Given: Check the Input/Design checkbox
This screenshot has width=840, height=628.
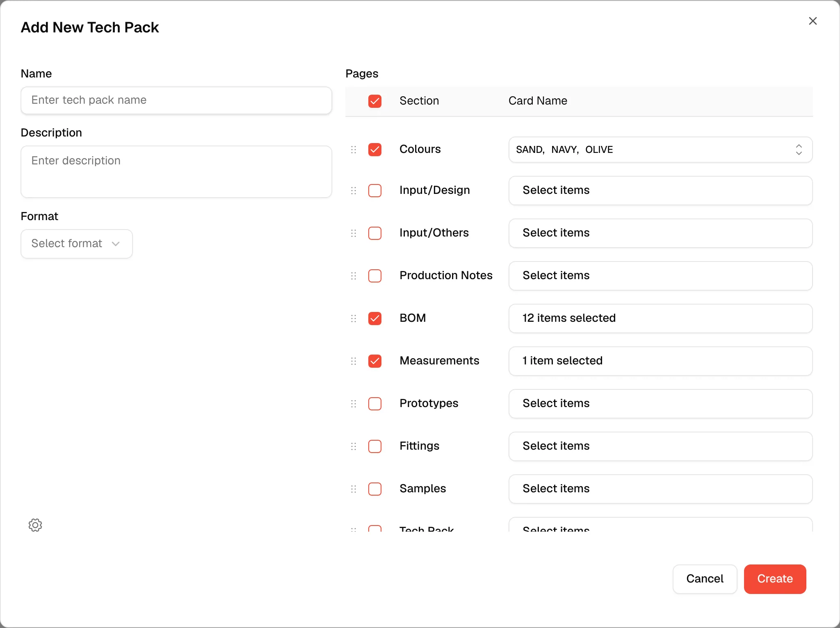Looking at the screenshot, I should (375, 191).
